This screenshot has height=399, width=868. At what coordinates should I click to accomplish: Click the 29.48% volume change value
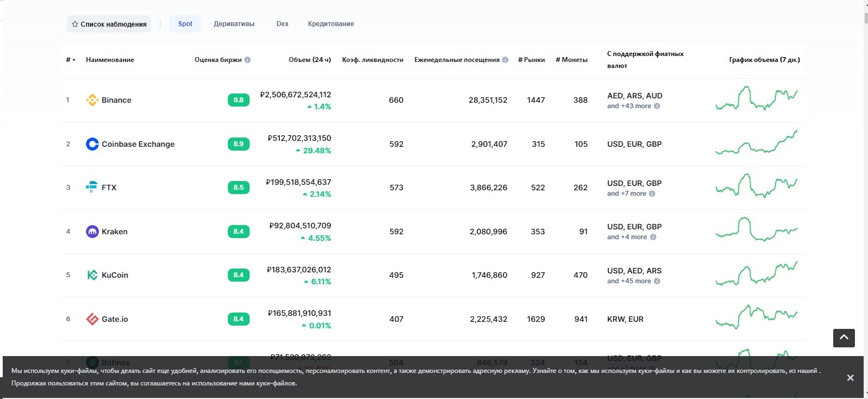(x=317, y=151)
